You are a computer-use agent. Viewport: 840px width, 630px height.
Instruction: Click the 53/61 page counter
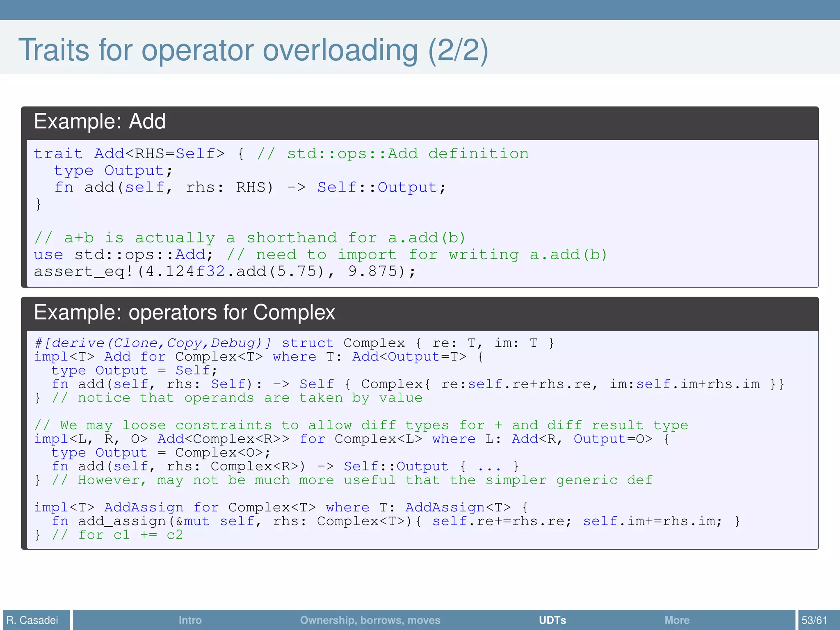click(814, 620)
